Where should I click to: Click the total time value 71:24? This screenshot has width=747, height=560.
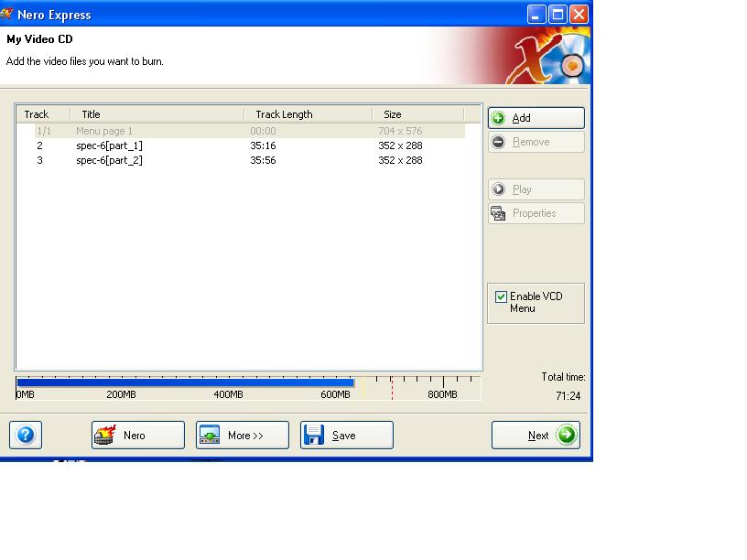pos(568,396)
